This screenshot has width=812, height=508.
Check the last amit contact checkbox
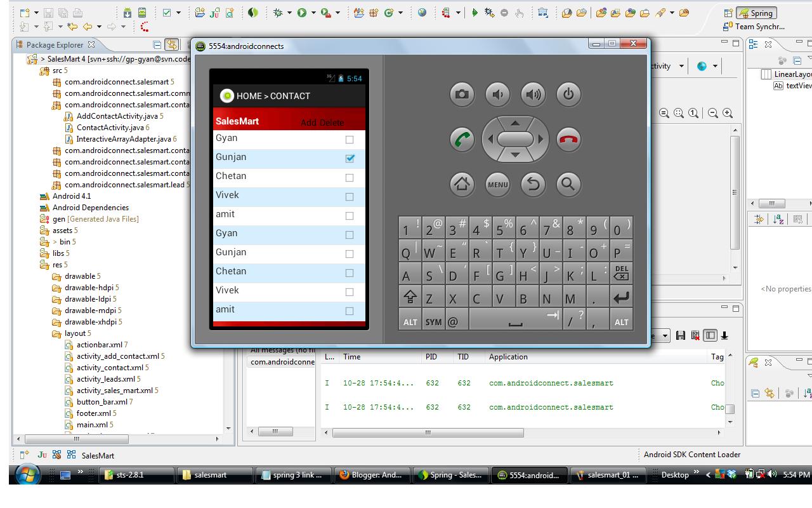[350, 311]
